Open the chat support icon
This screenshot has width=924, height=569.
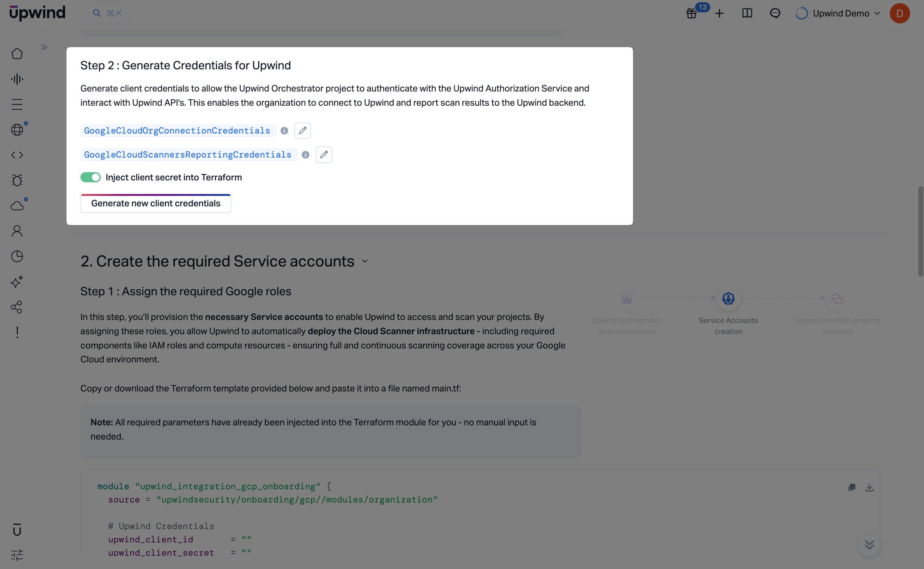point(775,14)
